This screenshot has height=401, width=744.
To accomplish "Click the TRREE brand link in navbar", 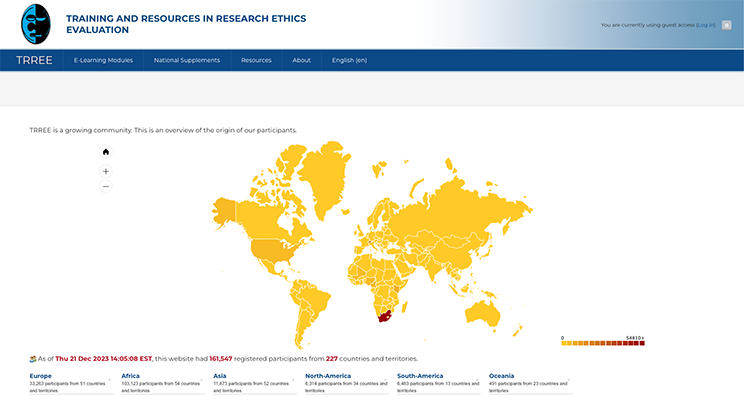I will 34,60.
